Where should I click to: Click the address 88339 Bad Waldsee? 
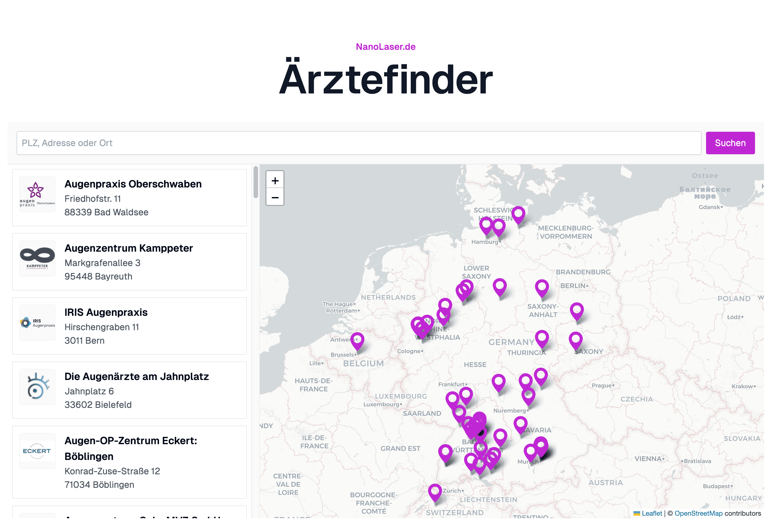click(106, 212)
